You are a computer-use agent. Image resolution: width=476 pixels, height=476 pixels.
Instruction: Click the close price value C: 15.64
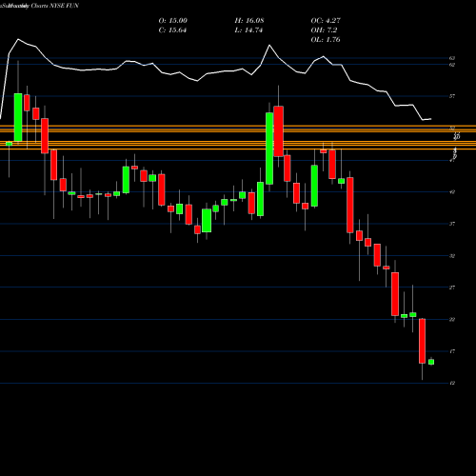pyautogui.click(x=172, y=30)
